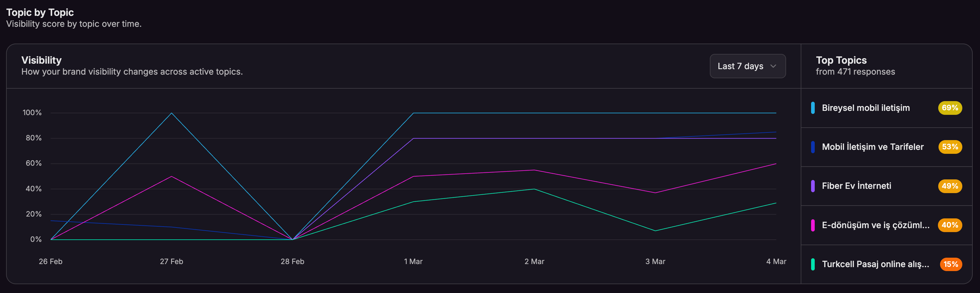
Task: Select the 1 Mar axis label
Action: (413, 261)
